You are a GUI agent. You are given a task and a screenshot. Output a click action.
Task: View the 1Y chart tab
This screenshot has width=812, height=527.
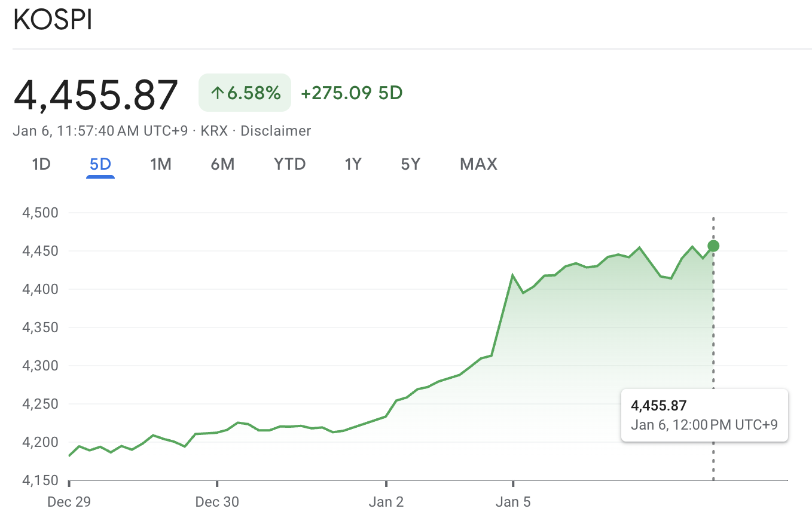353,164
